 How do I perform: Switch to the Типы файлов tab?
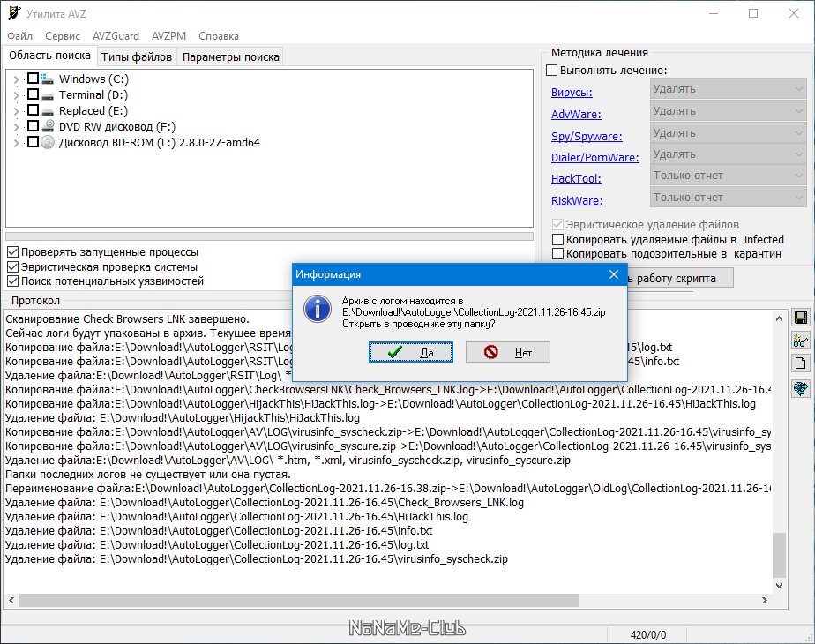(x=137, y=56)
